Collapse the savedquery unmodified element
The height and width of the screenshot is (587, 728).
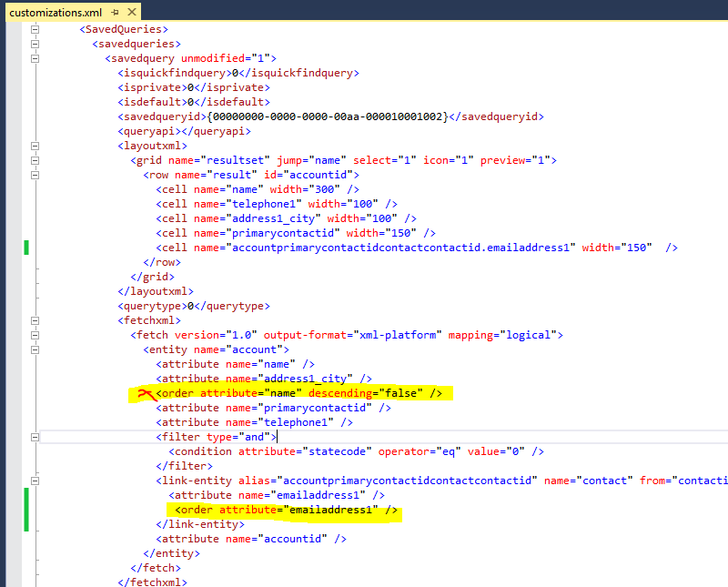(35, 58)
